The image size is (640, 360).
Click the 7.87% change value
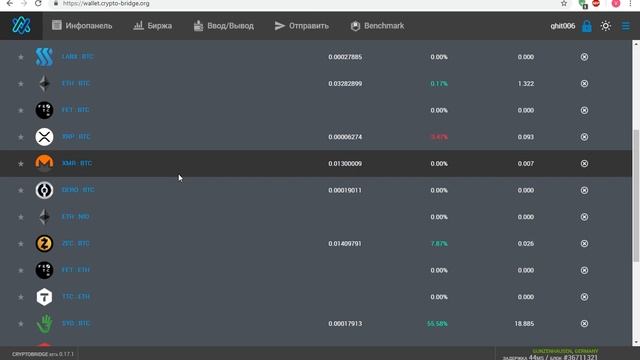click(439, 244)
